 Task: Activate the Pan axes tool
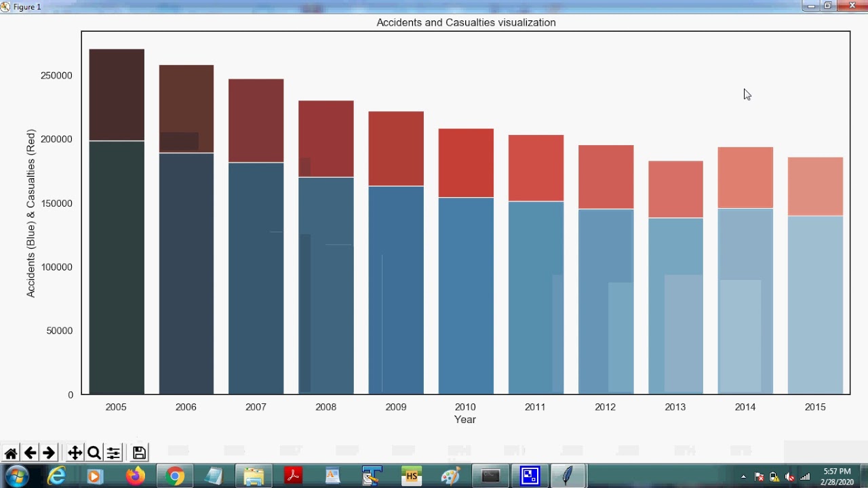[75, 453]
